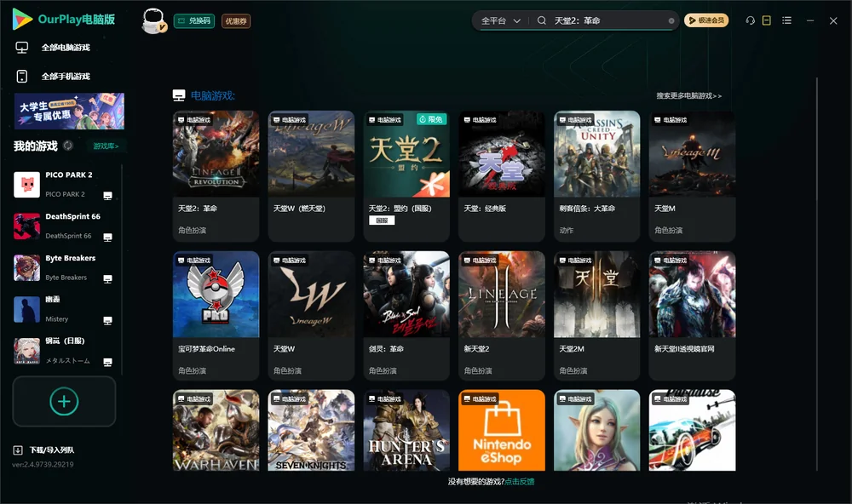Open the list menu icon in title bar

786,20
